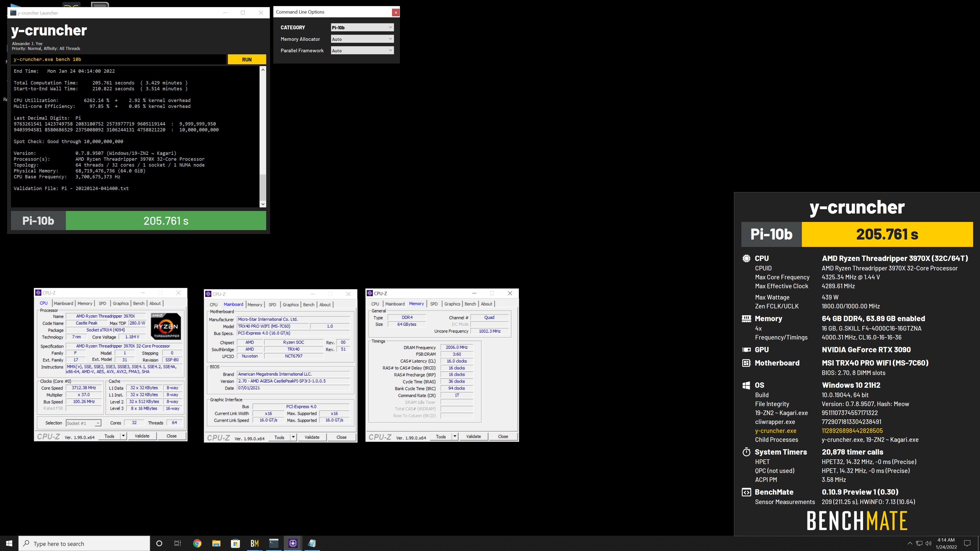
Task: Click Tools button in CPU-Z Mainboard window
Action: coord(279,437)
